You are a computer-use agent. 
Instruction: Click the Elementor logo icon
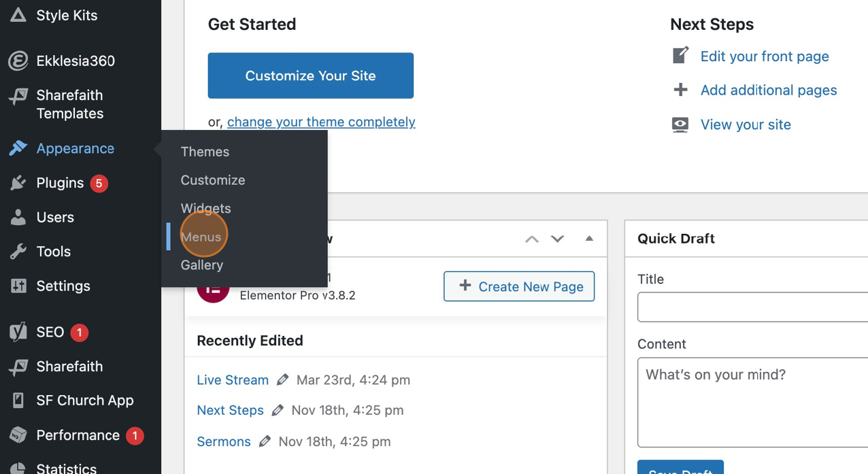click(213, 290)
